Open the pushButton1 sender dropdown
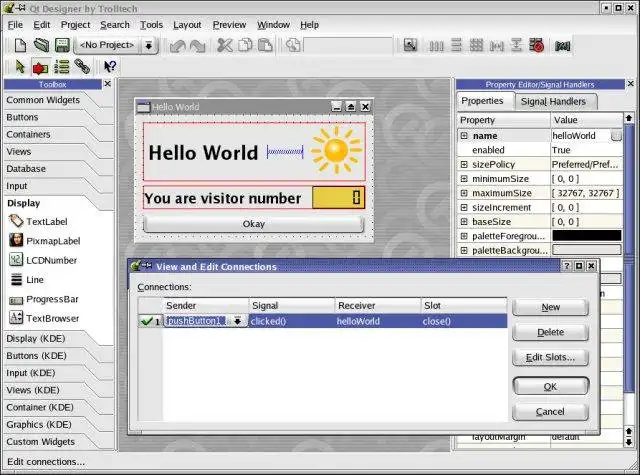The image size is (640, 475). point(237,321)
